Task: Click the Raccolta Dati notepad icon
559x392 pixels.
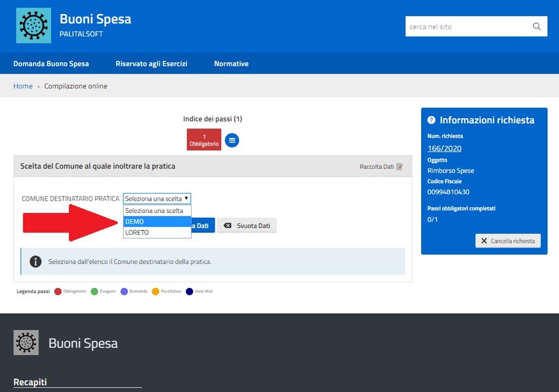Action: (399, 166)
